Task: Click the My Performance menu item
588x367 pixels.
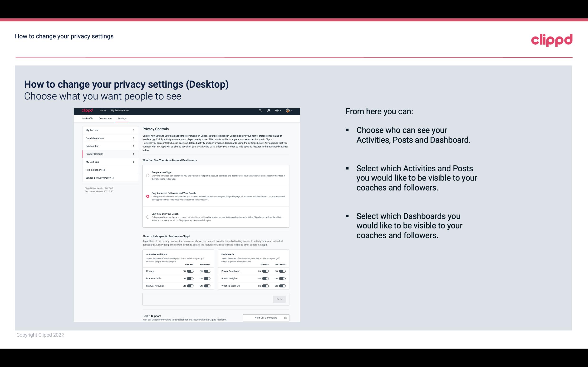Action: (x=120, y=110)
